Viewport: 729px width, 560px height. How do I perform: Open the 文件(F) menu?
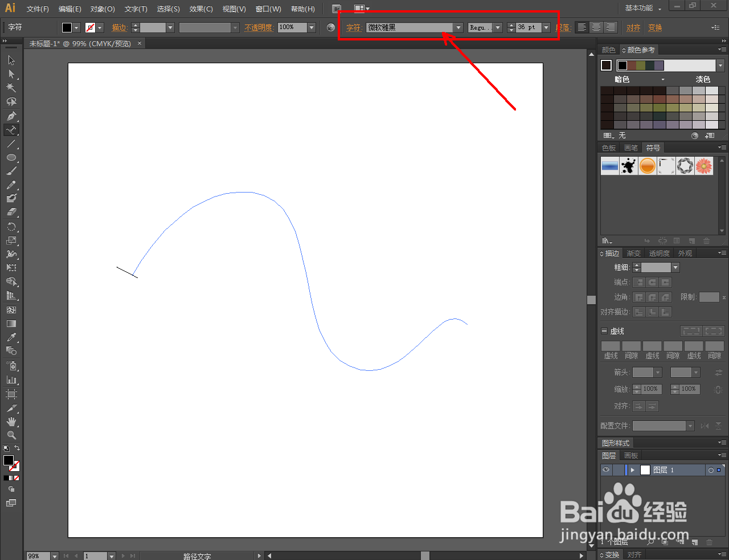click(x=38, y=9)
